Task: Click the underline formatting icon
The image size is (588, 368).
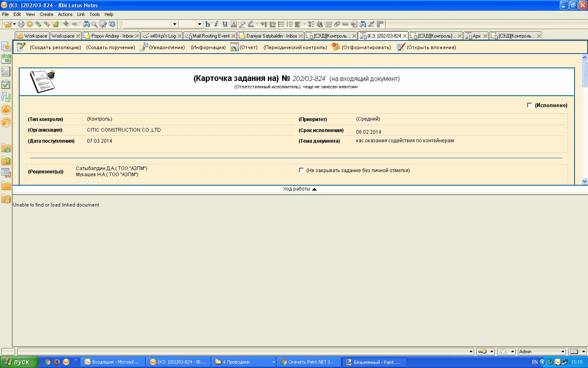Action: (x=225, y=25)
